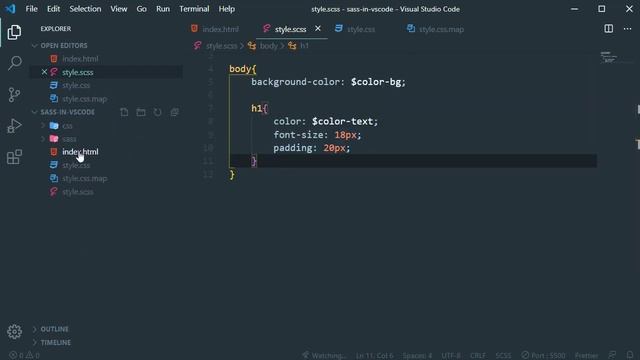640x360 pixels.
Task: Click the New File icon in SASS-IN-VSCODE header
Action: (124, 112)
